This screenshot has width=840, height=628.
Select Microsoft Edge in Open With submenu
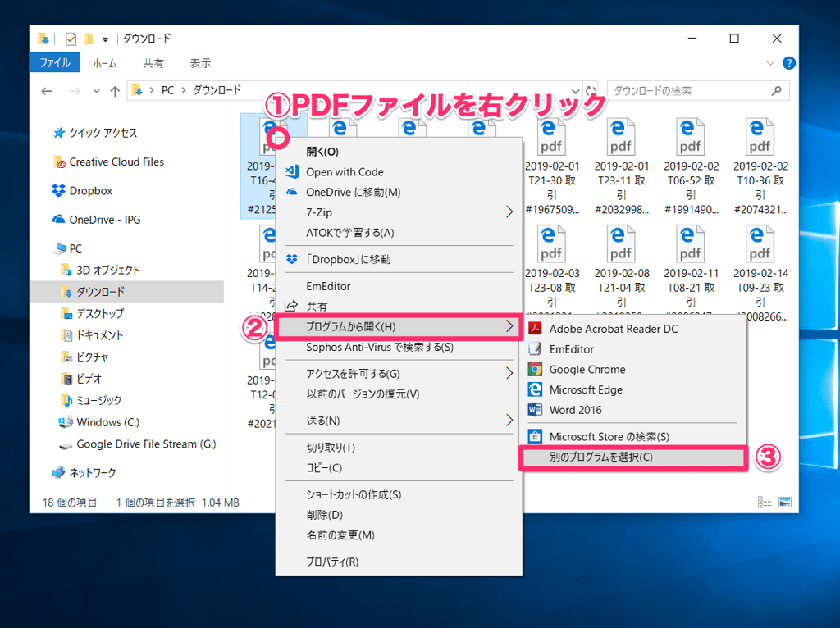tap(586, 389)
